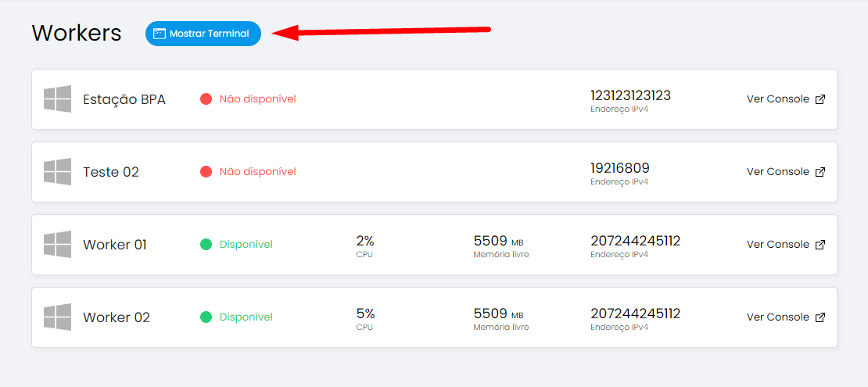This screenshot has height=387, width=868.
Task: Click the 5% CPU reading of Worker 02
Action: (x=365, y=314)
